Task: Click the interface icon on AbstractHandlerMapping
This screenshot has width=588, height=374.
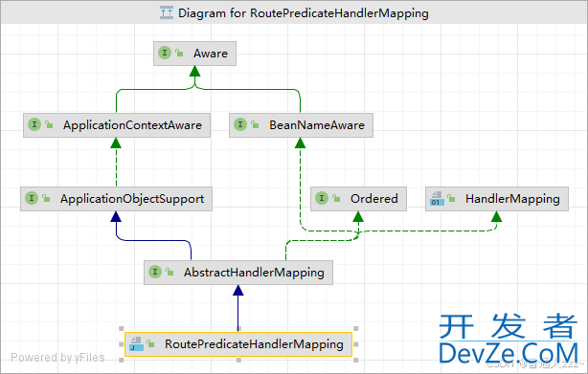Action: [x=155, y=272]
